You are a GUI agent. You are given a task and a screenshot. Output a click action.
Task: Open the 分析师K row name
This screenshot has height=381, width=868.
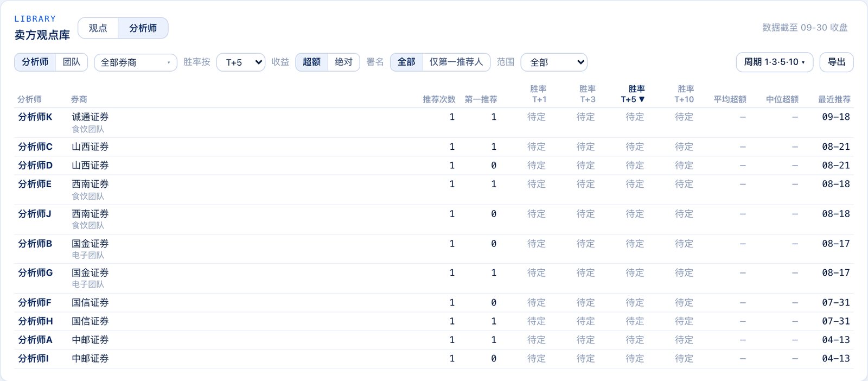(x=35, y=117)
